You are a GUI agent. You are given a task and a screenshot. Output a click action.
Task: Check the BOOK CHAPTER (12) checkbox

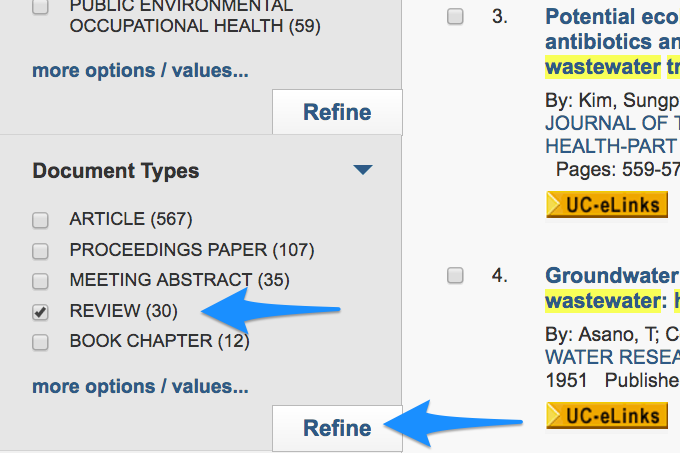pyautogui.click(x=40, y=342)
